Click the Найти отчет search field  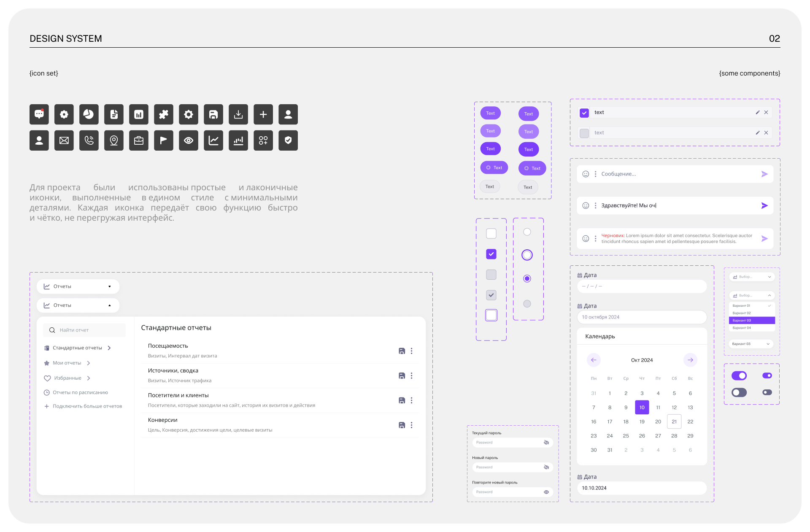pyautogui.click(x=84, y=330)
